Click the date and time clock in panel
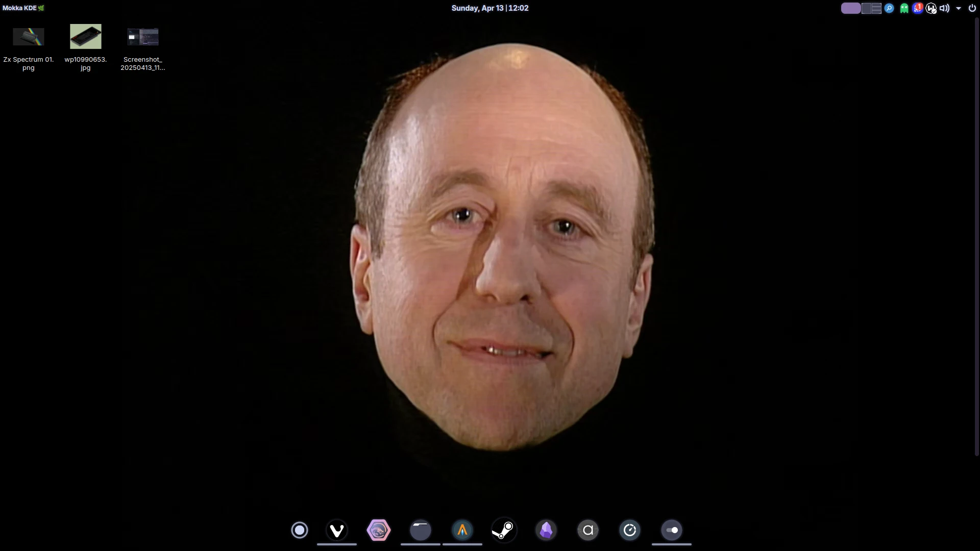This screenshot has height=551, width=980. (x=490, y=8)
